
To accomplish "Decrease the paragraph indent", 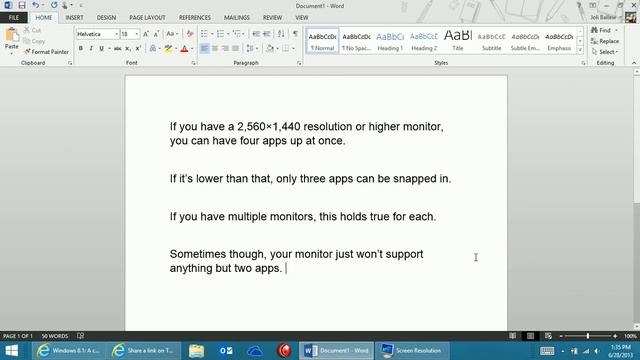I will (256, 34).
